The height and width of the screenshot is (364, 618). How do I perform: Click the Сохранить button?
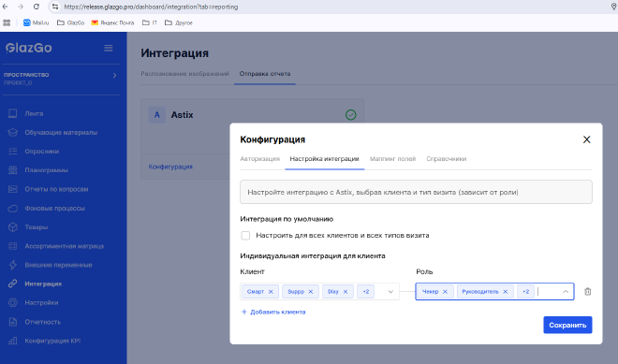click(567, 325)
